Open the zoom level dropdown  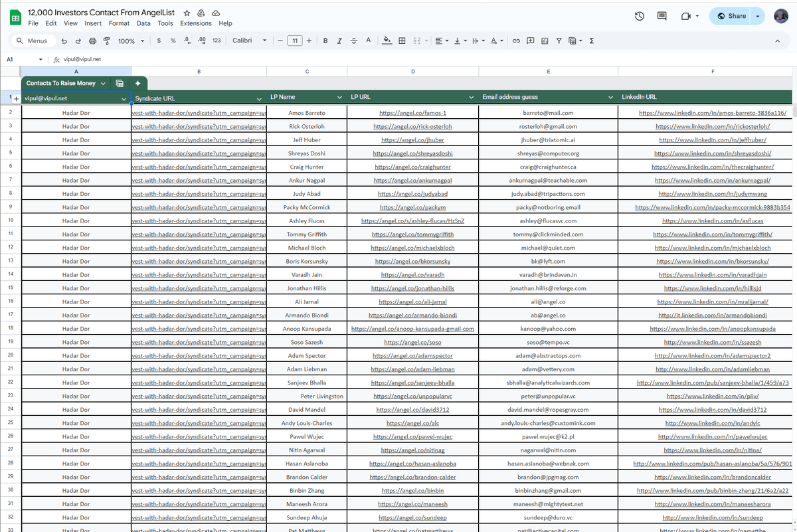(131, 41)
